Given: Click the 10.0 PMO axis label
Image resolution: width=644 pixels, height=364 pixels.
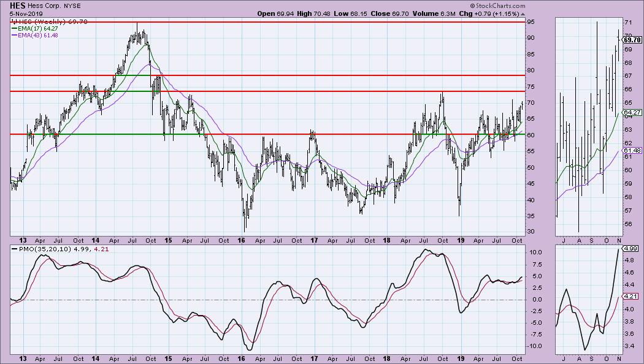Looking at the screenshot, I should click(535, 252).
